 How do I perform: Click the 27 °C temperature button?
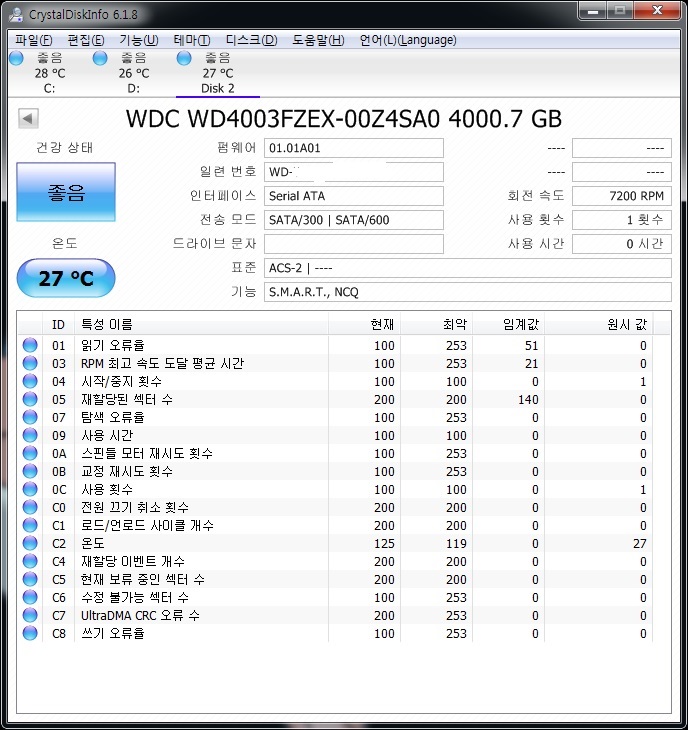pos(66,278)
